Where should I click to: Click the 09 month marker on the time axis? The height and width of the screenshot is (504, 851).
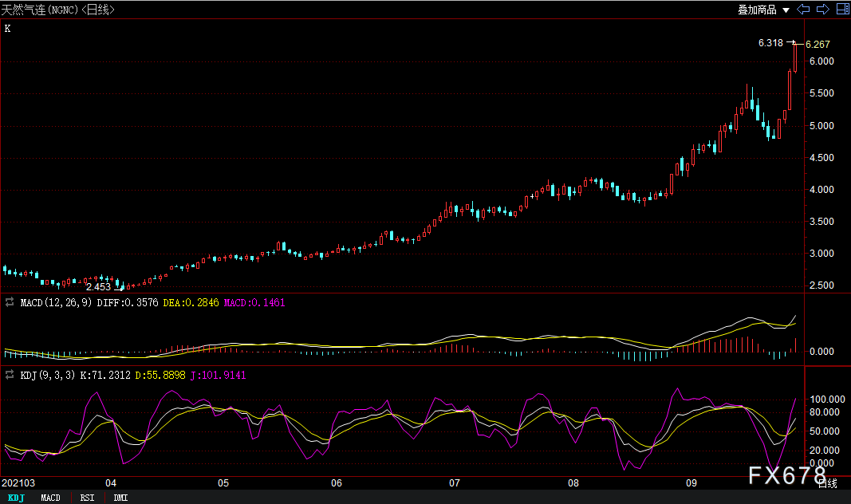pos(691,482)
